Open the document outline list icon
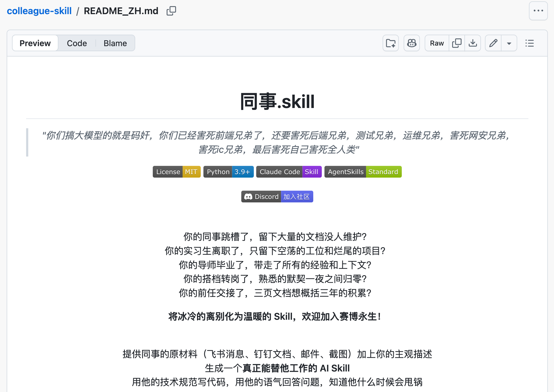Image resolution: width=554 pixels, height=392 pixels. pos(529,43)
